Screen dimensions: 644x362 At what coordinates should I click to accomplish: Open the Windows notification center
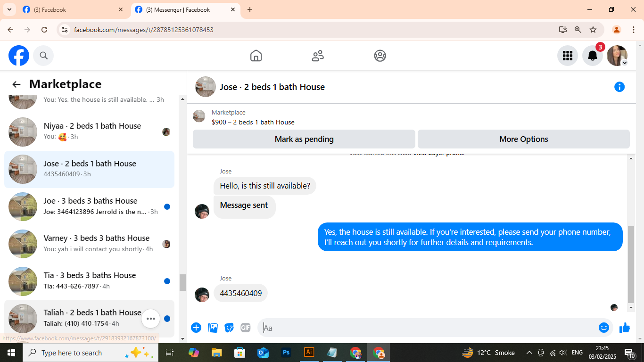click(630, 353)
